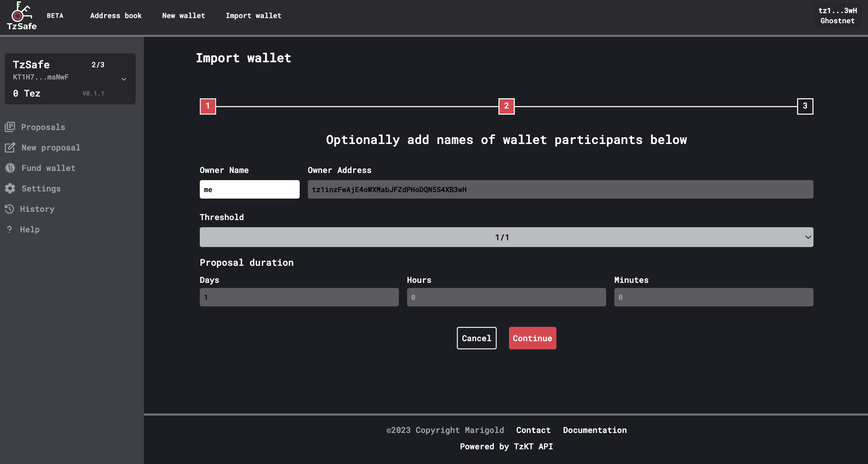The width and height of the screenshot is (868, 464).
Task: Expand the TzSafe wallet selector chevron
Action: (x=124, y=79)
